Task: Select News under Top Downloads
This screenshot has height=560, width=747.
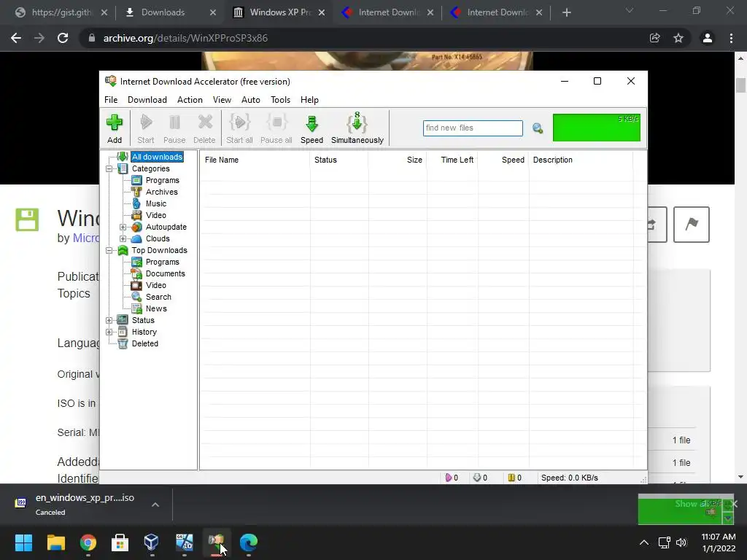Action: point(156,308)
